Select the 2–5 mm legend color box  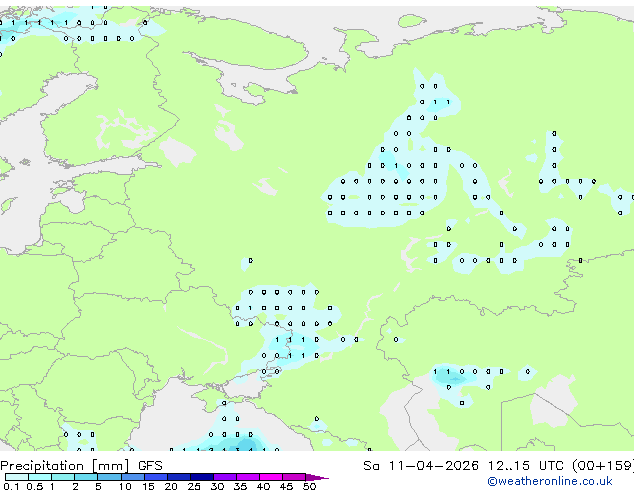tap(86, 477)
